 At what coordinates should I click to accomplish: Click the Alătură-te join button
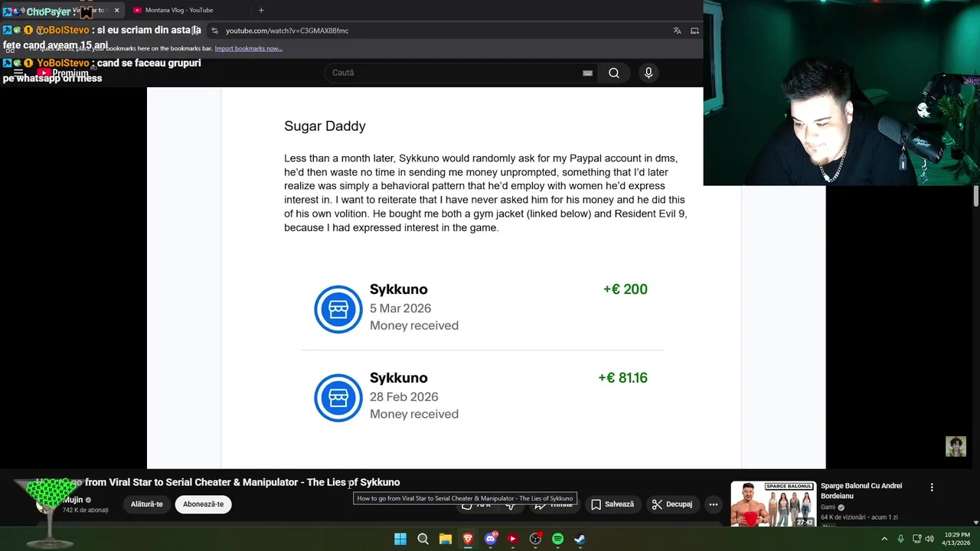[x=146, y=504]
